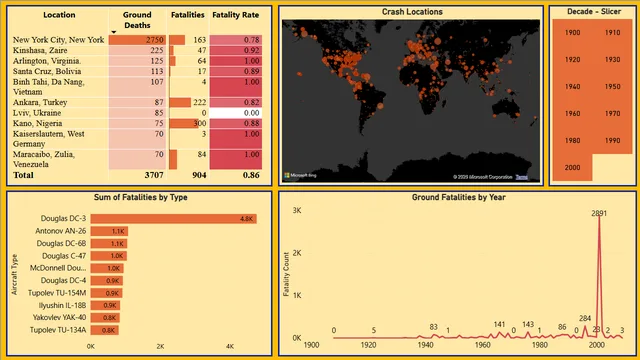Click the Ground Fatalities by Year title
Screen dimensions: 640x360
pos(458,197)
